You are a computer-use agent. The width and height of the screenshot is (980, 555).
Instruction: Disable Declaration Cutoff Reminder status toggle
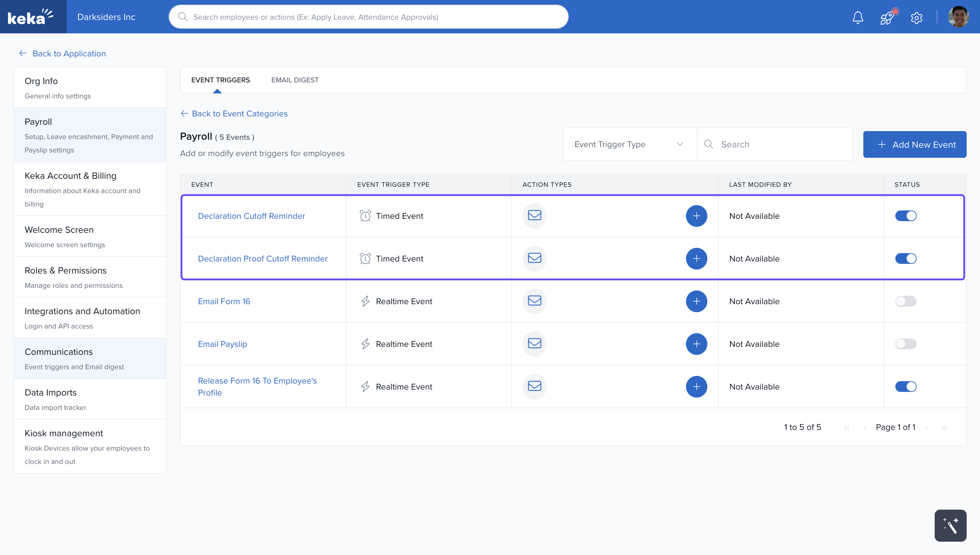[x=905, y=216]
